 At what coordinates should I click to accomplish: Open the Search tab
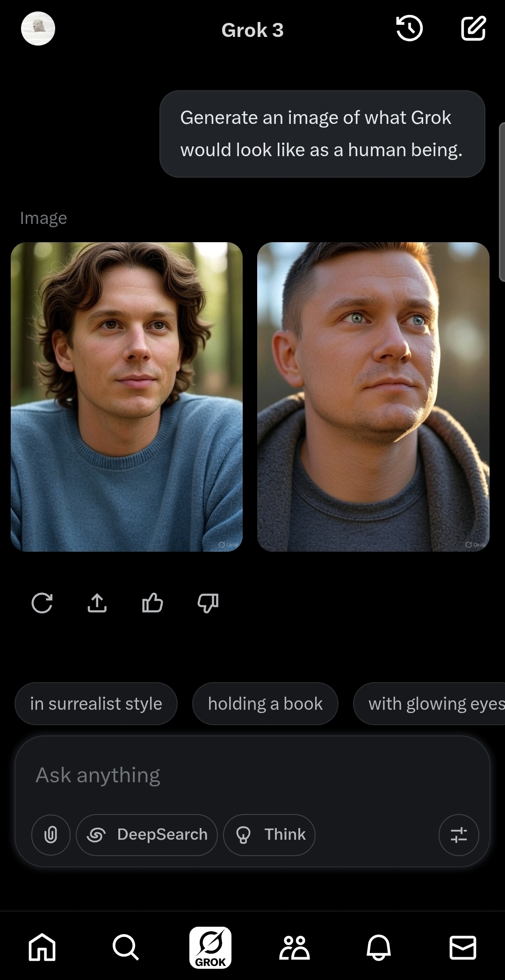click(126, 947)
